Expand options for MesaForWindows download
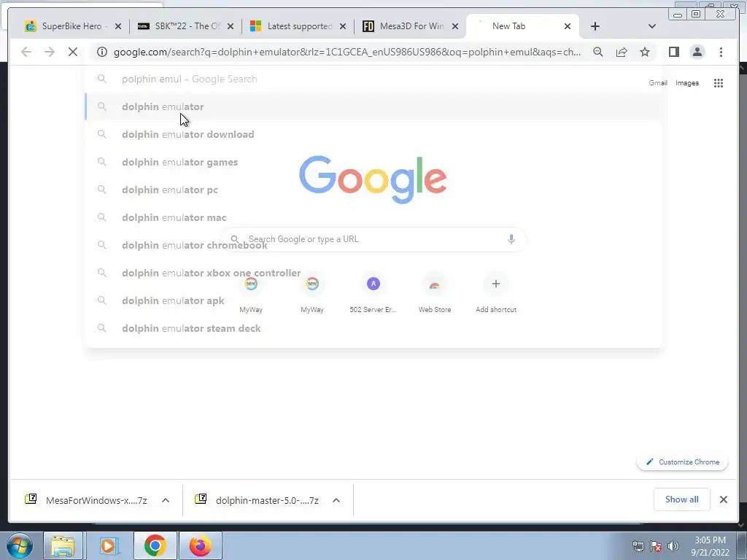 (166, 500)
